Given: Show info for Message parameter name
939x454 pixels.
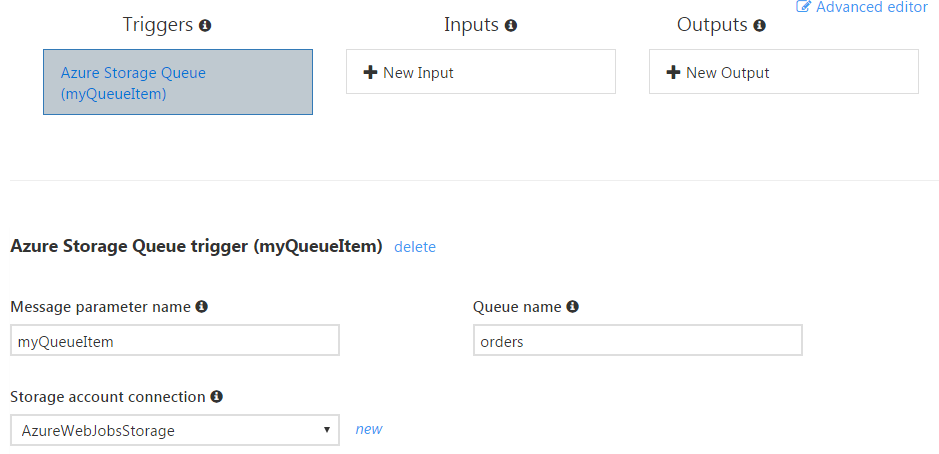Looking at the screenshot, I should click(201, 307).
